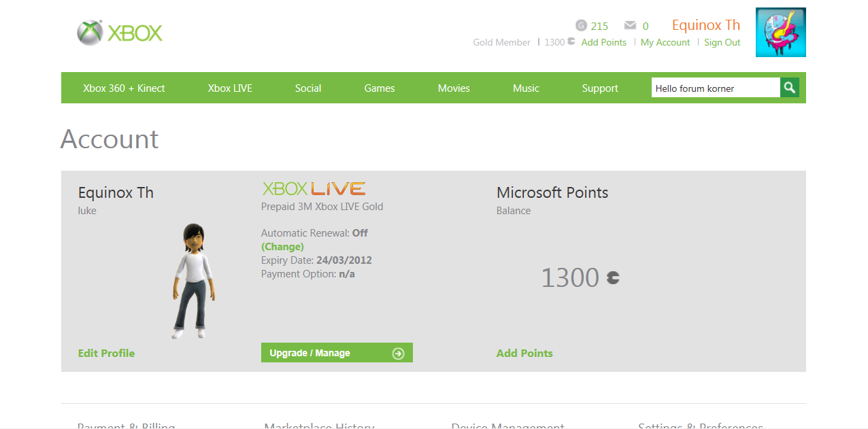The height and width of the screenshot is (429, 868).
Task: Open the Xbox LIVE menu
Action: tap(230, 88)
